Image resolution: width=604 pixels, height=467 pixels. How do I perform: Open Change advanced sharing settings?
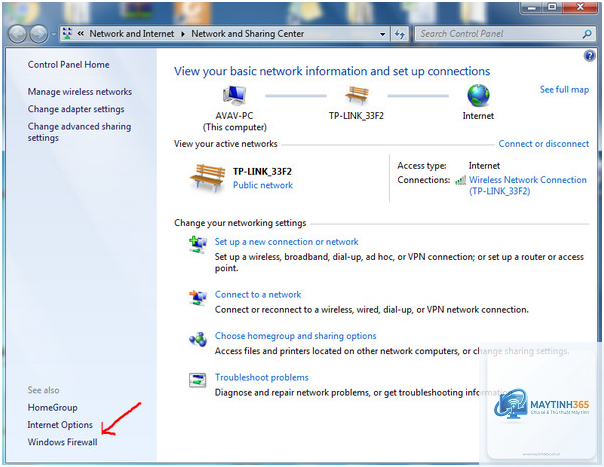click(79, 132)
